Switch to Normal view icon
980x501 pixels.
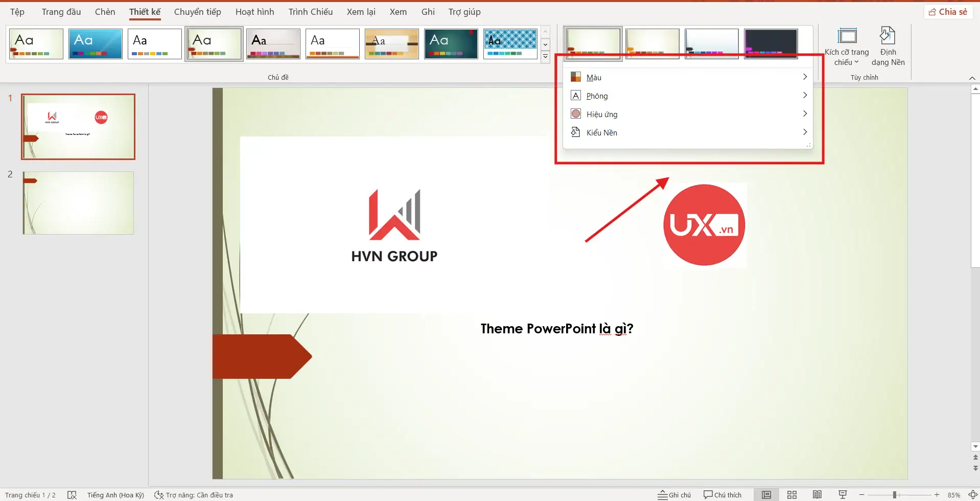pos(766,495)
